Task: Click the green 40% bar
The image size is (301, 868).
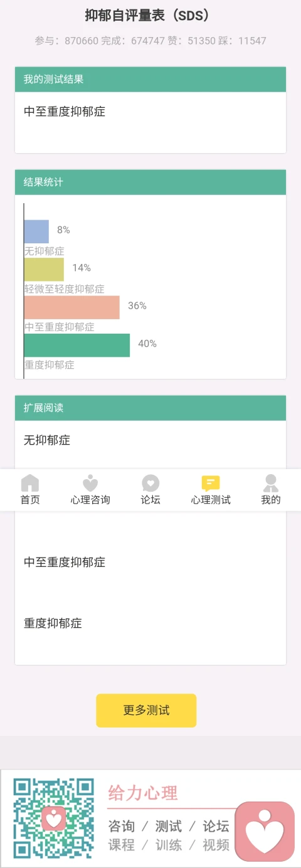Action: (77, 345)
